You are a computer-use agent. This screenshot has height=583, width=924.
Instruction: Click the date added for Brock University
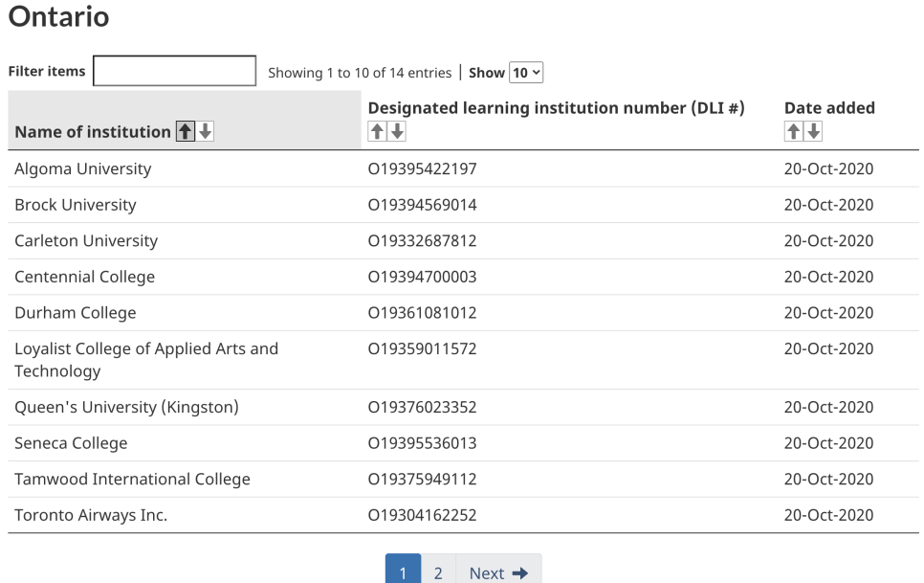point(828,205)
